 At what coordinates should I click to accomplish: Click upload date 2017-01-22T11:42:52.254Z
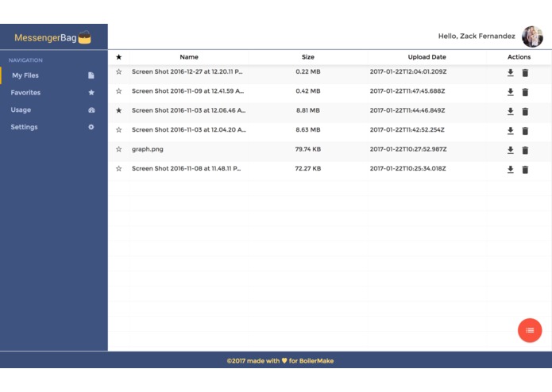click(x=407, y=129)
